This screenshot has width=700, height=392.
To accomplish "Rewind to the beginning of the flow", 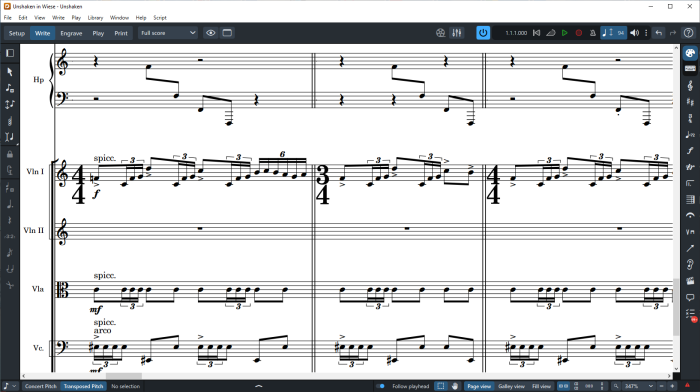I will pos(537,33).
